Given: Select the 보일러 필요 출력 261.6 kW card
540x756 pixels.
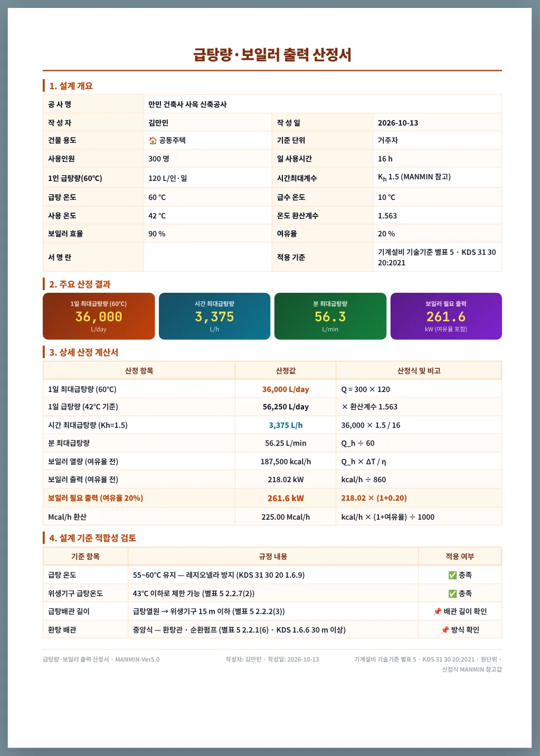Looking at the screenshot, I should (x=446, y=316).
